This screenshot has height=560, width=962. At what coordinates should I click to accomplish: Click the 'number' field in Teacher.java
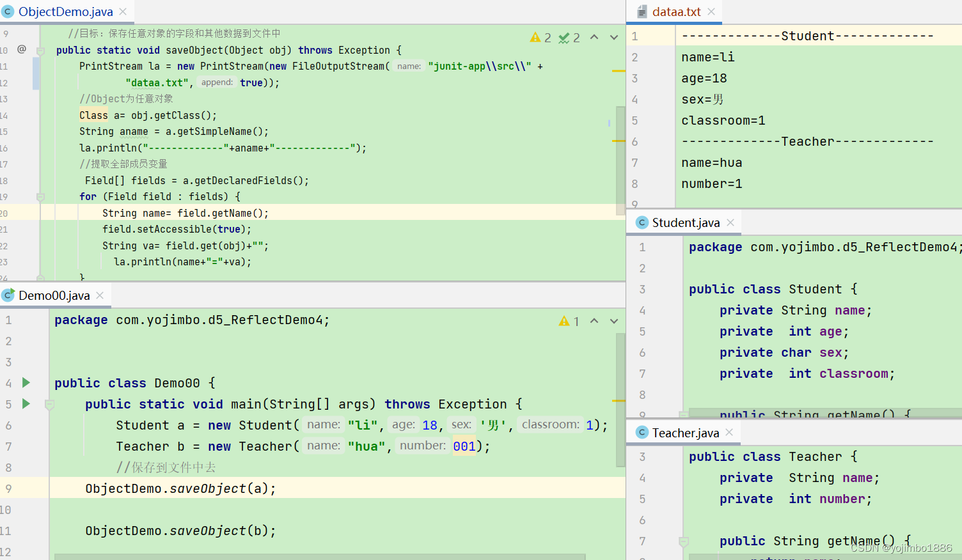pos(842,499)
